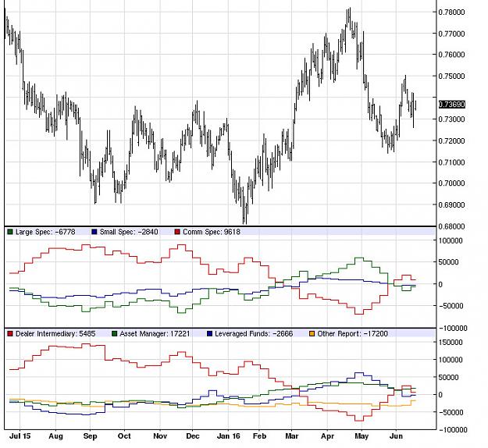Viewport: 488px width, 448px height.
Task: Click the Leveraged Funds blue legend swatch
Action: 209,334
